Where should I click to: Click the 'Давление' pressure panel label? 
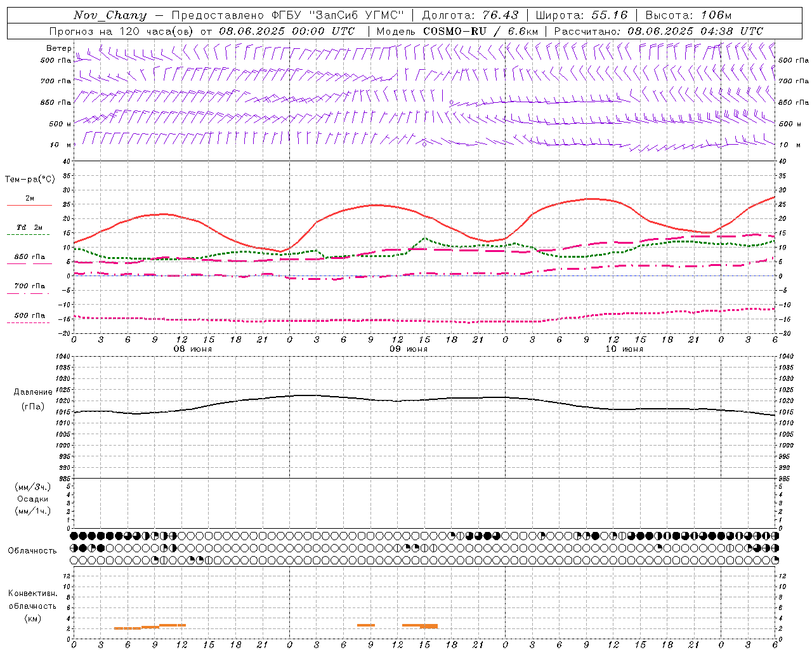pyautogui.click(x=33, y=392)
